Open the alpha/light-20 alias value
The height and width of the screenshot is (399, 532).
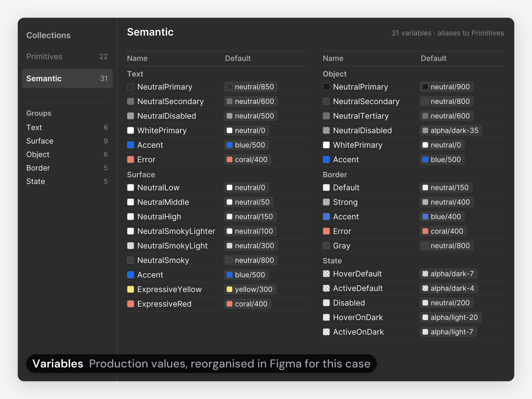[450, 317]
